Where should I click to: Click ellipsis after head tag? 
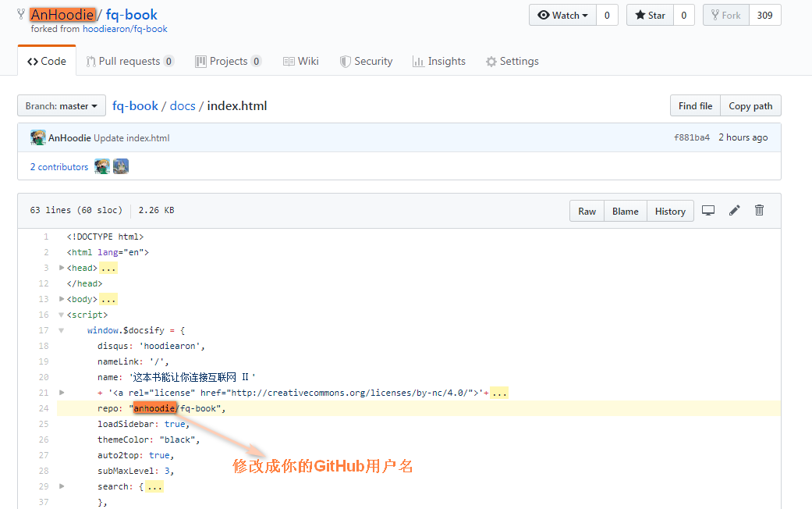click(x=108, y=268)
